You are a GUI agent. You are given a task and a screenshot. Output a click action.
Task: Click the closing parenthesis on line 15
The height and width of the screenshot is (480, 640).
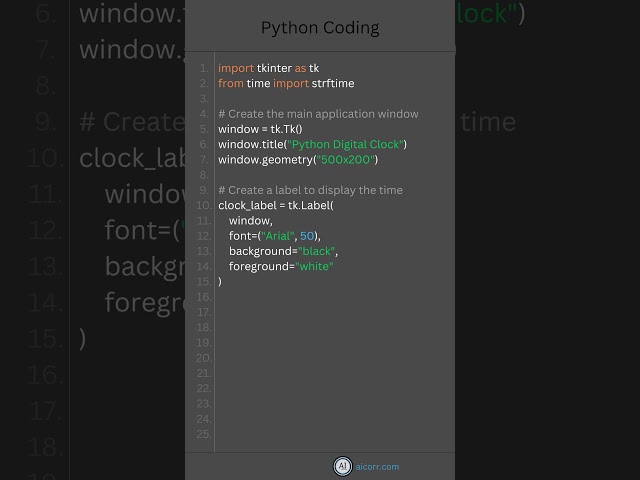(220, 282)
